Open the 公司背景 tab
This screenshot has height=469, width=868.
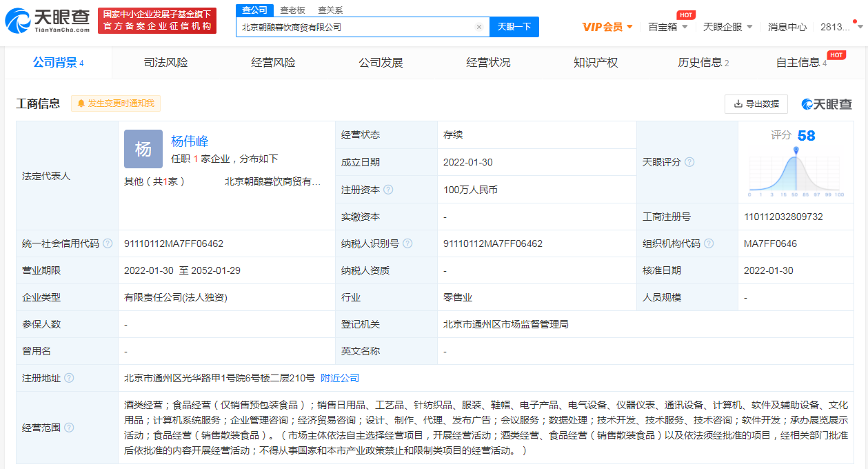pos(58,63)
